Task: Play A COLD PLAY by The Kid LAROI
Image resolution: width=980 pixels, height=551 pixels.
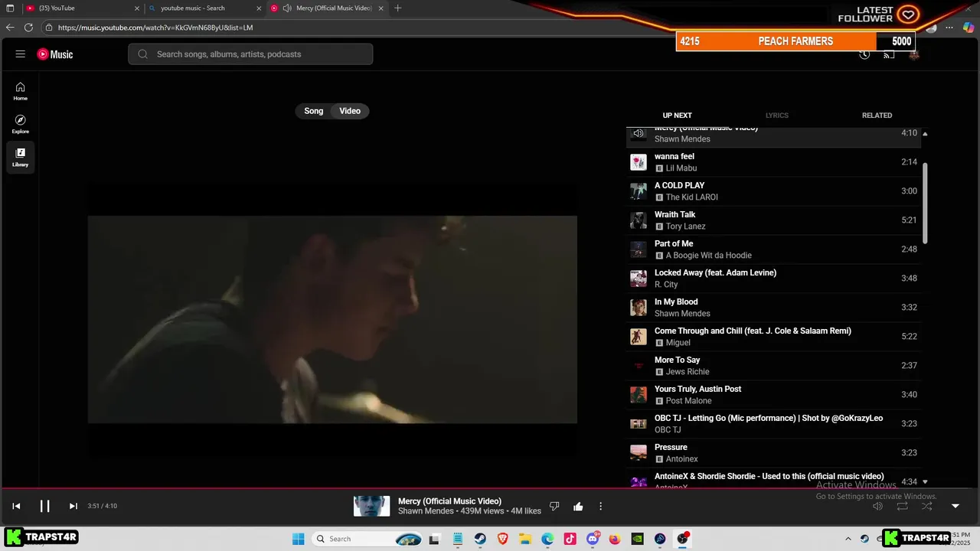Action: [x=773, y=191]
